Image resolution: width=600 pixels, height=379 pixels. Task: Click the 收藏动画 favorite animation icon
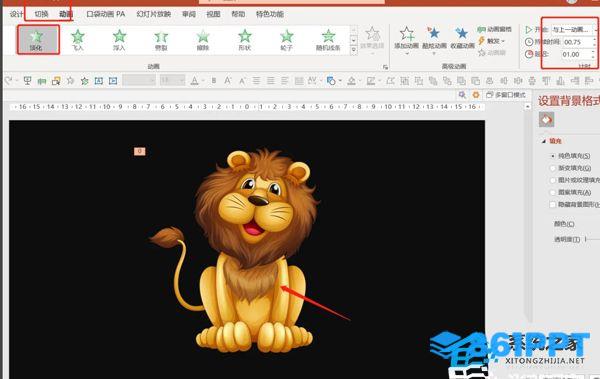pyautogui.click(x=462, y=34)
